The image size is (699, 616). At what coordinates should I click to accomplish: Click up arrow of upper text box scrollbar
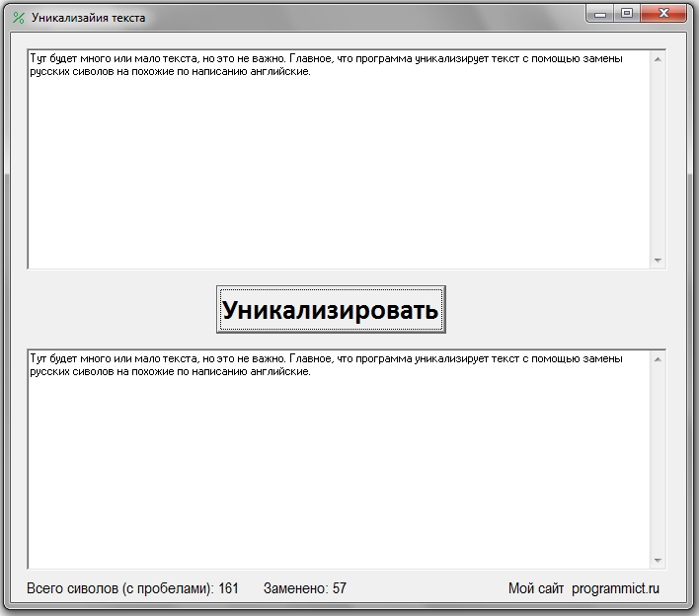(658, 59)
